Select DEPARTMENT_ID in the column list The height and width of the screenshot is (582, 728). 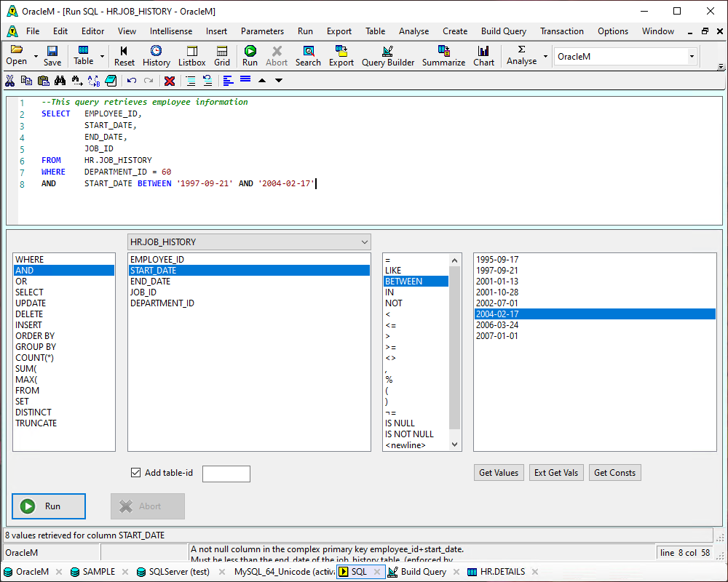pyautogui.click(x=249, y=303)
